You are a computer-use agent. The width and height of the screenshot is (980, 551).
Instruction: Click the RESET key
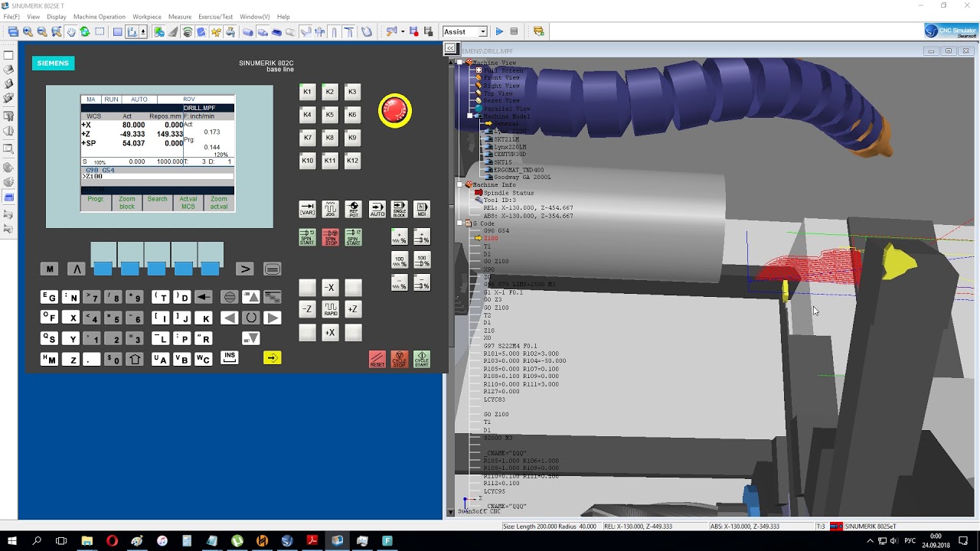click(x=377, y=359)
